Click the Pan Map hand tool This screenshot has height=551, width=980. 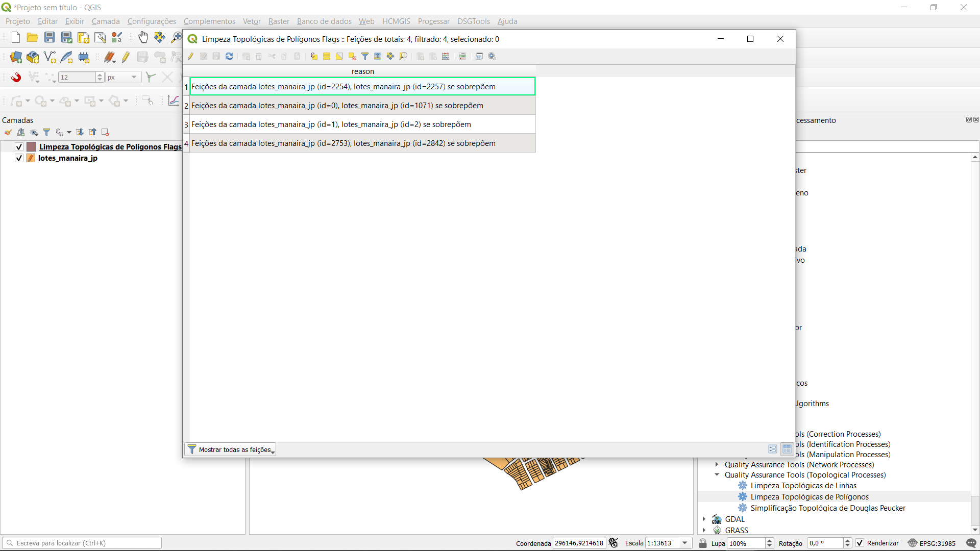[x=143, y=37]
